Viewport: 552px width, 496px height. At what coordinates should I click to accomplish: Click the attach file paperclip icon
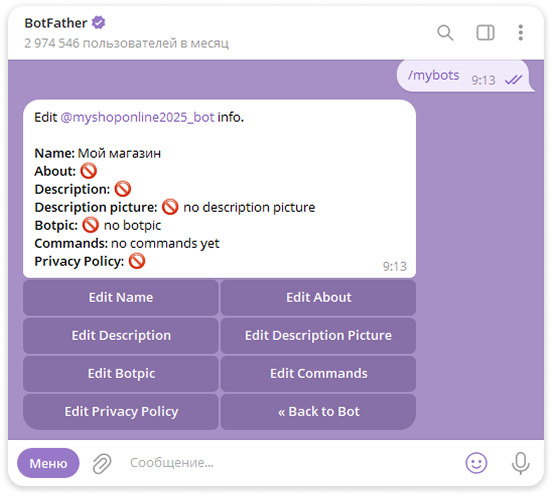click(102, 463)
